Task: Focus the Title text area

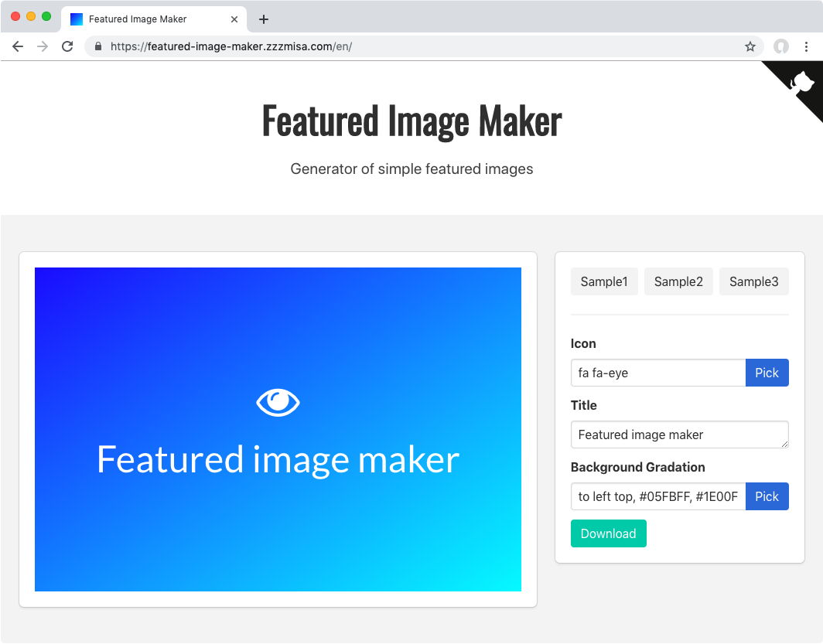Action: 680,434
